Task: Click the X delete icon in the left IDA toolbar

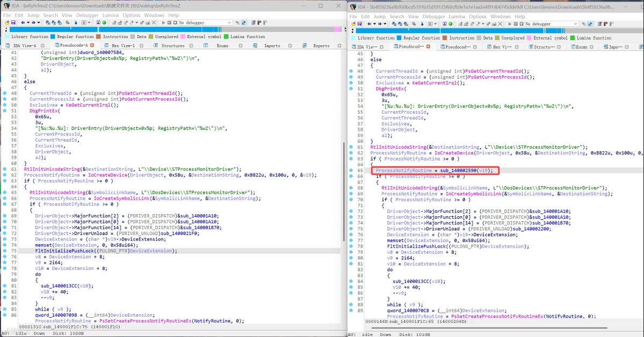Action: point(153,23)
